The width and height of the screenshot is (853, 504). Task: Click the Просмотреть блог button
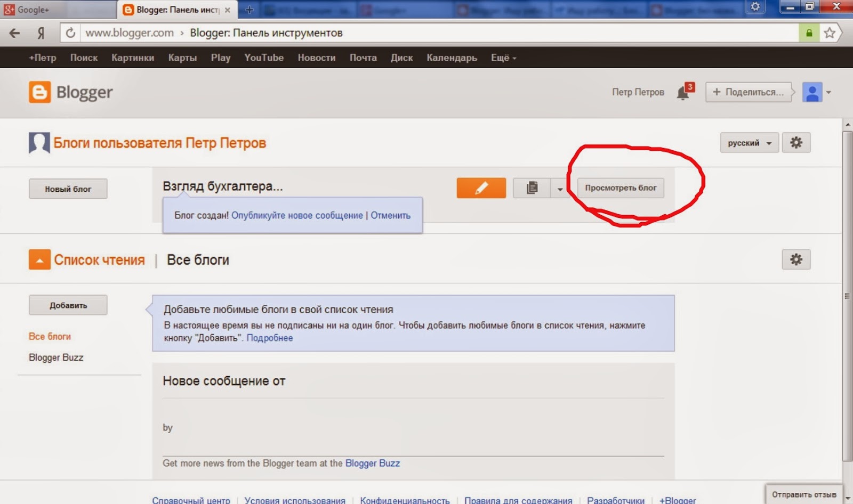[621, 188]
